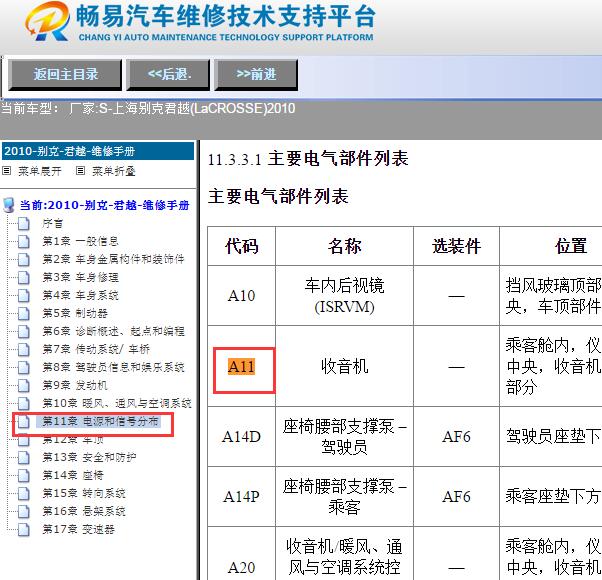602x580 pixels.
Task: Click the highlighted A11 code cell
Action: (x=241, y=367)
